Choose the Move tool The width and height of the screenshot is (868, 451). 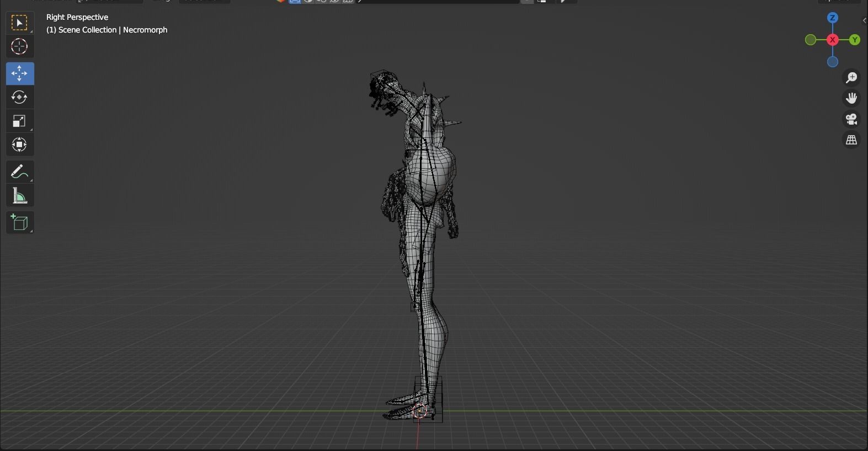click(19, 73)
